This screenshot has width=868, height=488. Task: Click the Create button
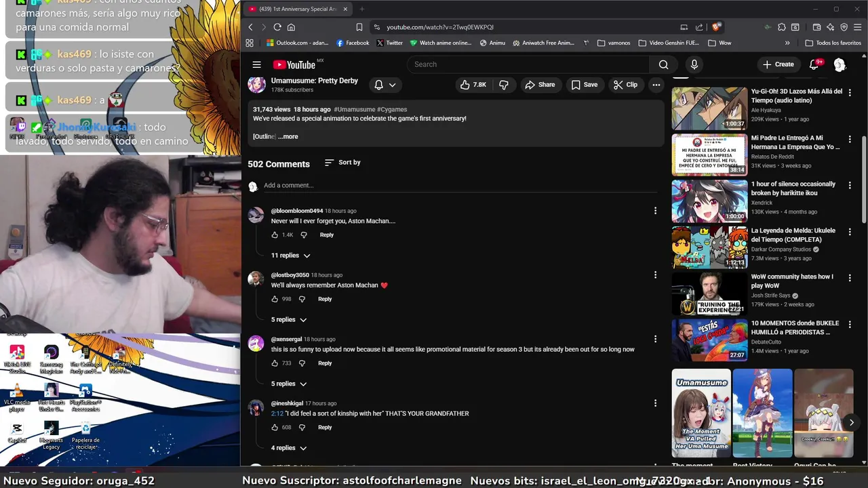(x=778, y=64)
